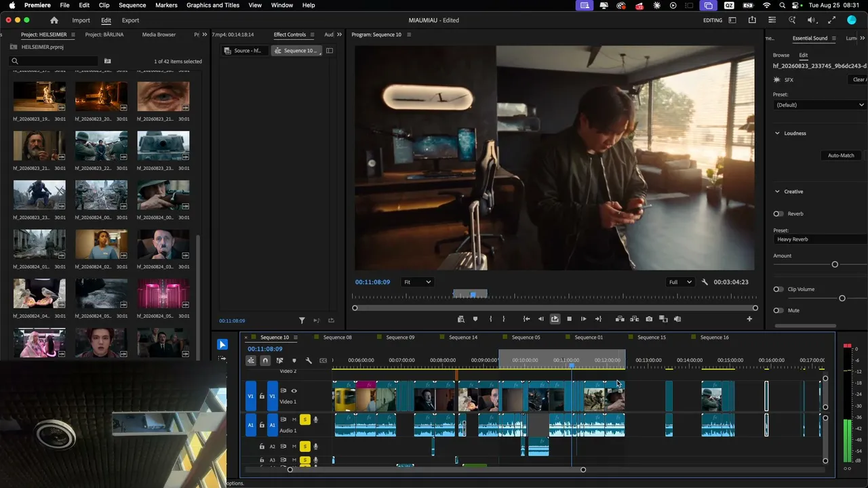Step forward one frame
This screenshot has height=488, width=868.
point(583,319)
